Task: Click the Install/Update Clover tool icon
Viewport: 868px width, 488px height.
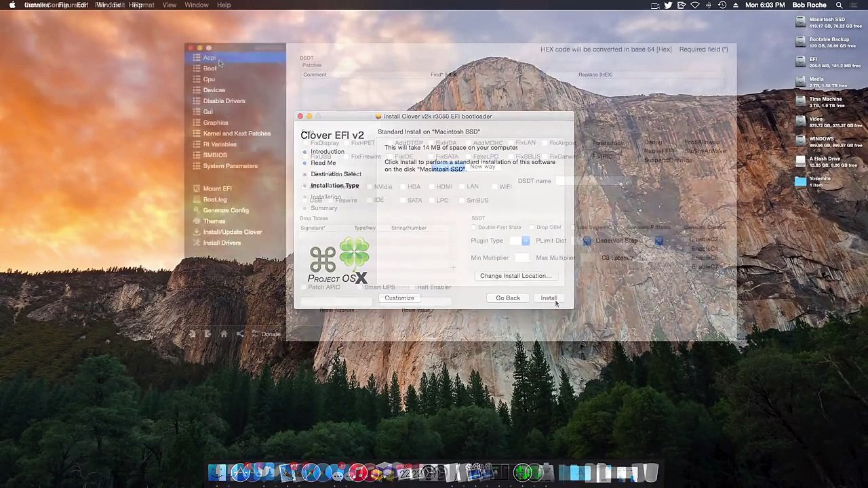Action: pyautogui.click(x=197, y=232)
